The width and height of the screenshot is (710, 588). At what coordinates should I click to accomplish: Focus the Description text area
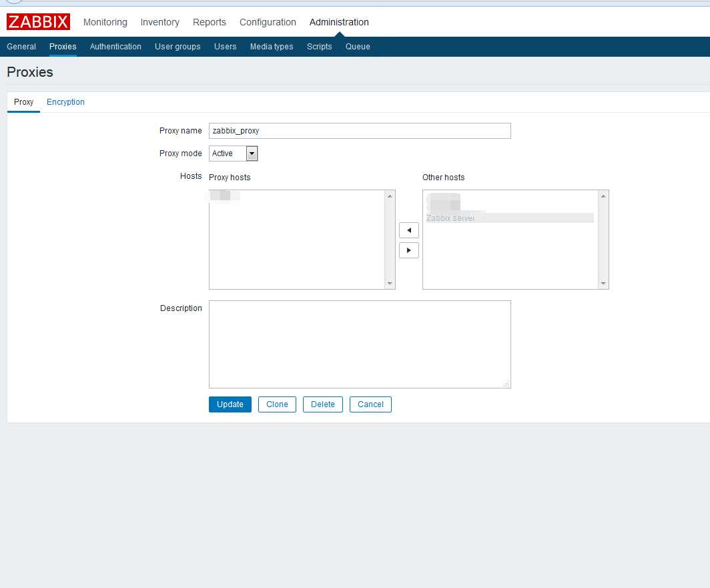[360, 344]
